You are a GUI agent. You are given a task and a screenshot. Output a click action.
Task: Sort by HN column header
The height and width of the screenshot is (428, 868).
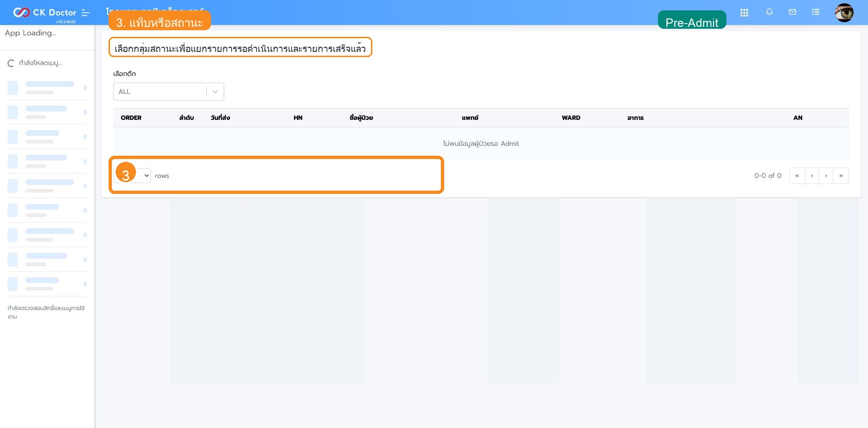pyautogui.click(x=298, y=117)
